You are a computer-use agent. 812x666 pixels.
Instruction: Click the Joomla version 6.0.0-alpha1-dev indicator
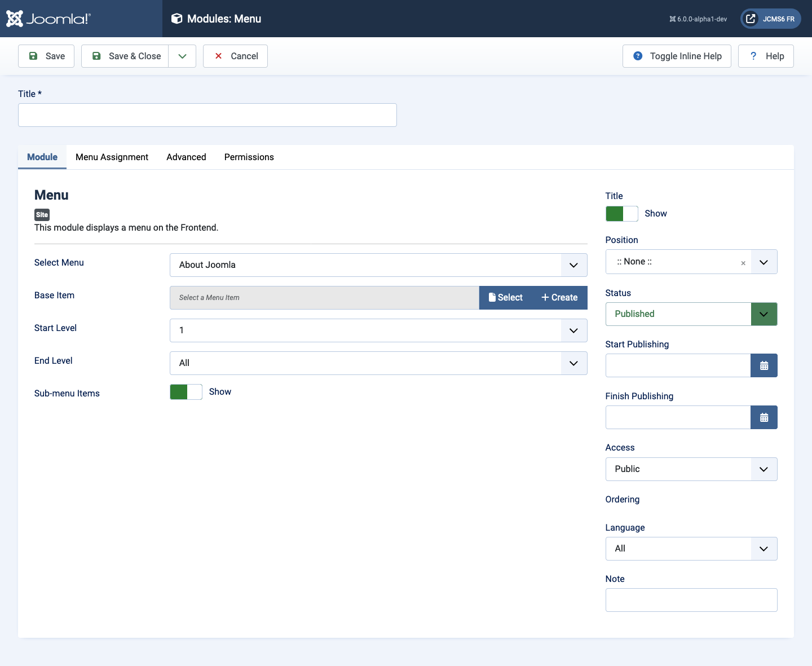click(698, 19)
